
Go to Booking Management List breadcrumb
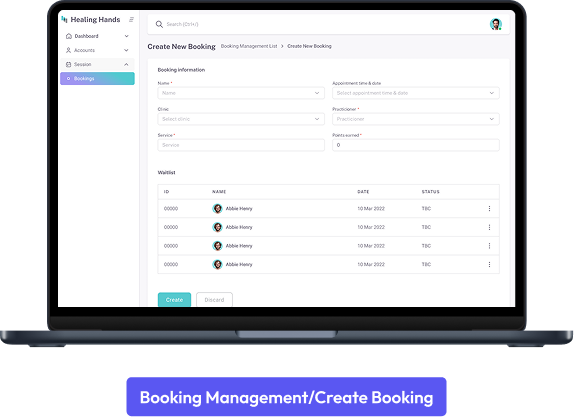(x=249, y=46)
